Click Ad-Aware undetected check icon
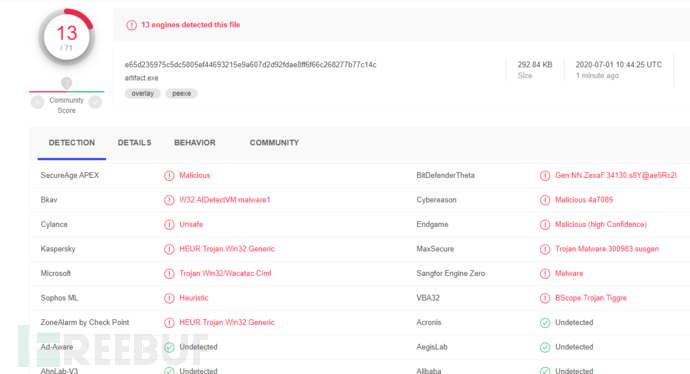 pos(169,347)
